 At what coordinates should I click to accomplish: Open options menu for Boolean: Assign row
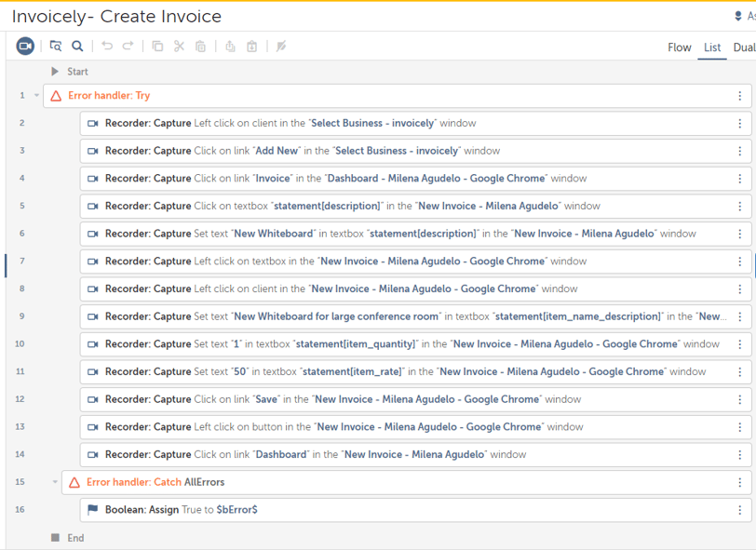click(x=739, y=510)
